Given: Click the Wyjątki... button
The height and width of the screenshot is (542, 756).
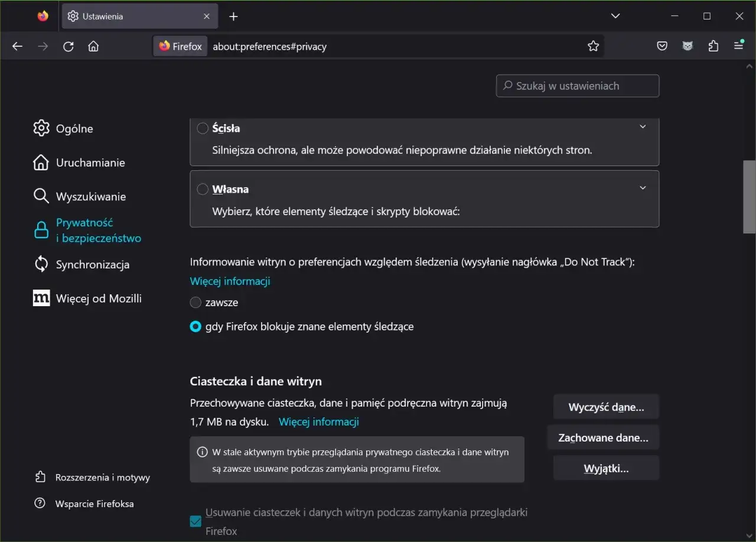Looking at the screenshot, I should [606, 469].
